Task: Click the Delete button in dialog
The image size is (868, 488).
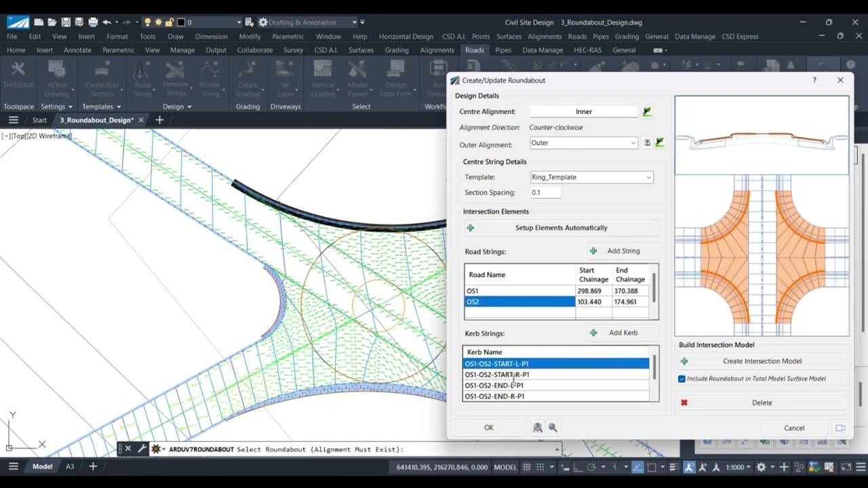Action: [x=762, y=403]
